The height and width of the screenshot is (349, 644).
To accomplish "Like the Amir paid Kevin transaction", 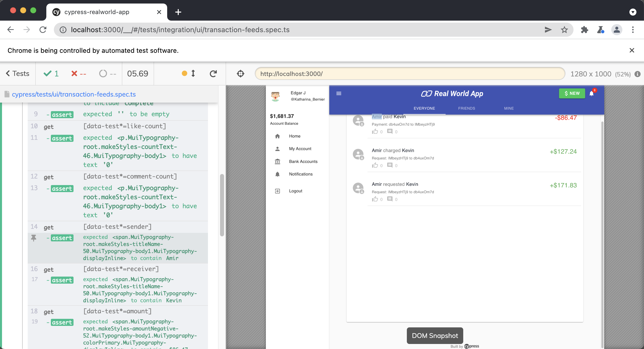I will (375, 132).
